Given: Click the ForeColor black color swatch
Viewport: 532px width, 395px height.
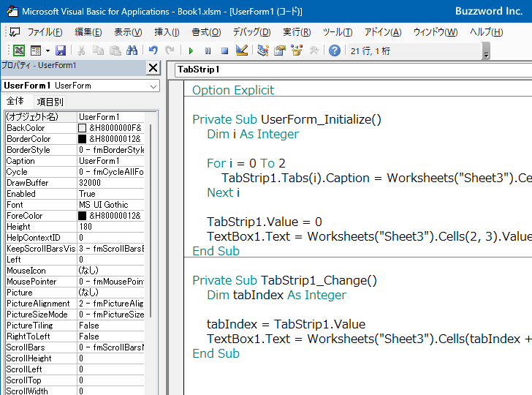Looking at the screenshot, I should [x=82, y=216].
